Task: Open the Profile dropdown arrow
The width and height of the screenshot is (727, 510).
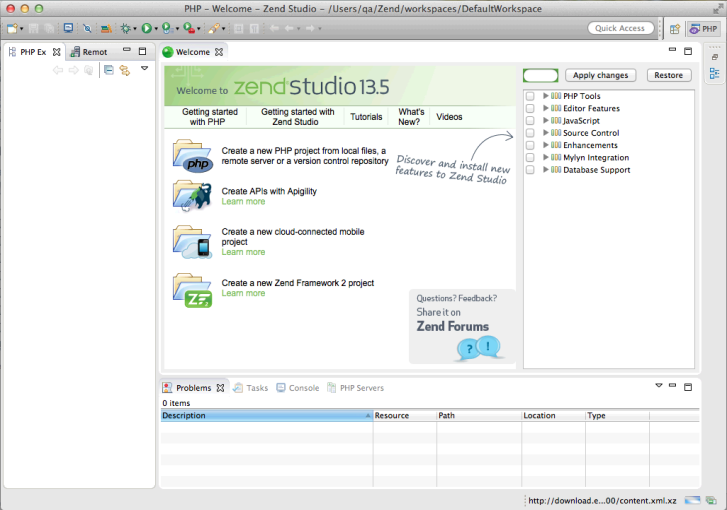Action: tap(177, 29)
